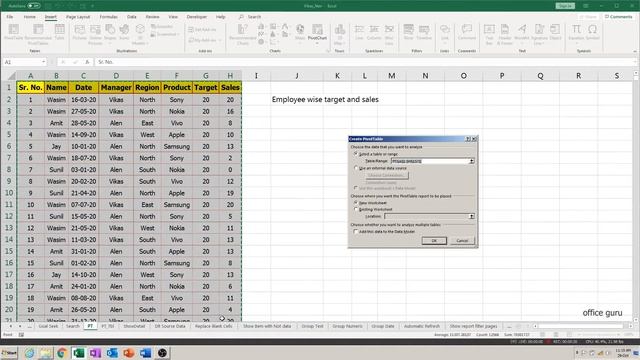The width and height of the screenshot is (640, 360).
Task: Click the Icons button in Illustrations
Action: pos(124,32)
